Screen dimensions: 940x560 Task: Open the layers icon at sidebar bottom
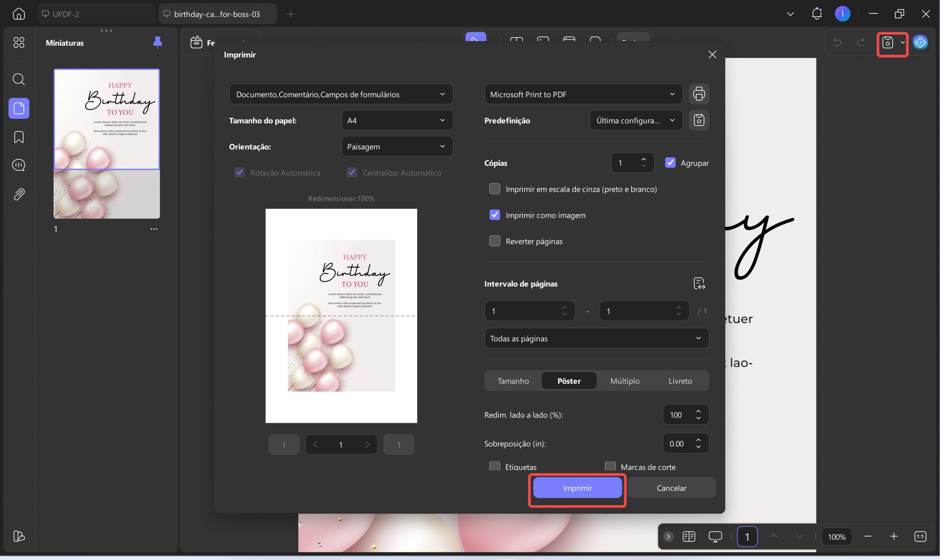(19, 536)
